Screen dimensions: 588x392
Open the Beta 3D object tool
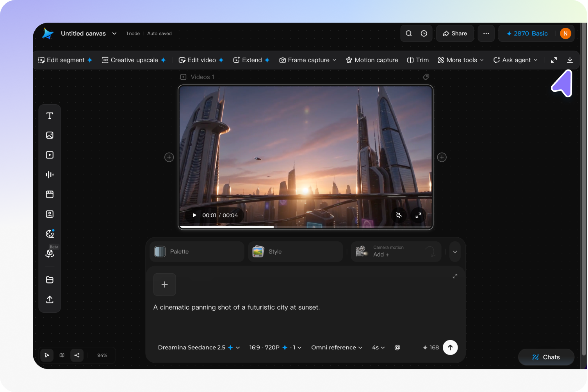tap(50, 253)
